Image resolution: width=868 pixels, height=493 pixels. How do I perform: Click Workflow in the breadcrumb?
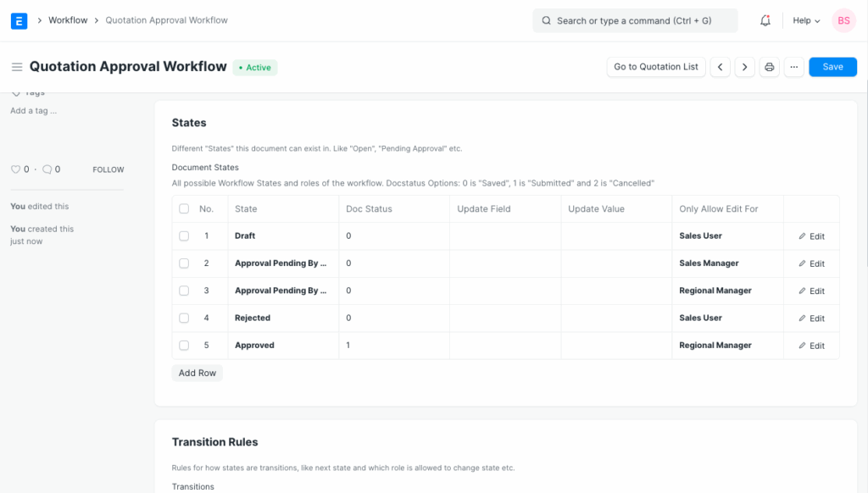(68, 20)
